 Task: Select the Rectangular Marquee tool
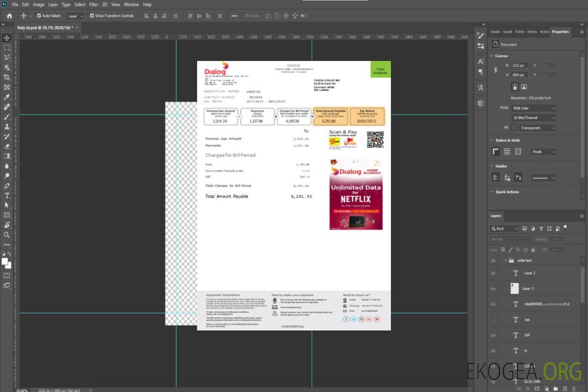pos(7,47)
